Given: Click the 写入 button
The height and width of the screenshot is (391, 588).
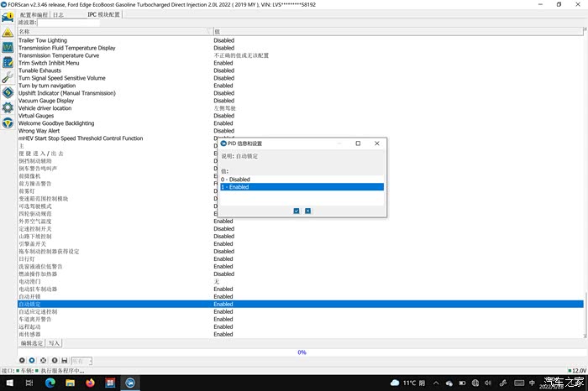Looking at the screenshot, I should [x=54, y=343].
